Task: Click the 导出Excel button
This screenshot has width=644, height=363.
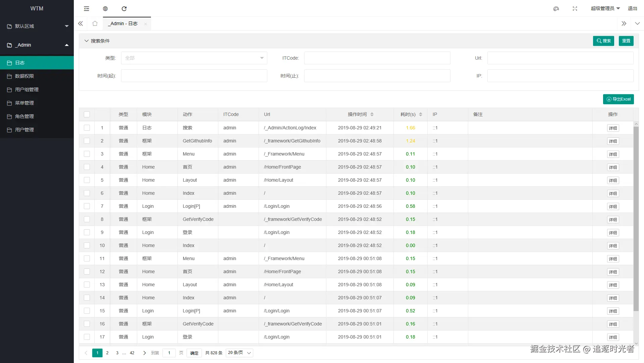Action: point(618,99)
